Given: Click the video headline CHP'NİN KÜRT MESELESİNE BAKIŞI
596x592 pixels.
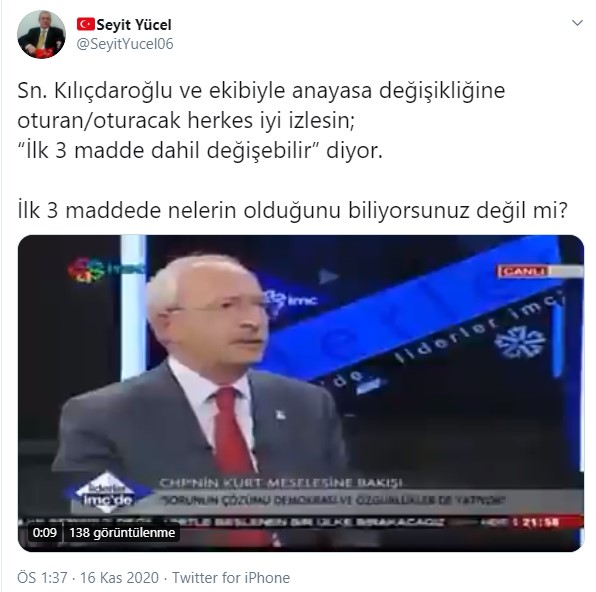Looking at the screenshot, I should (281, 483).
